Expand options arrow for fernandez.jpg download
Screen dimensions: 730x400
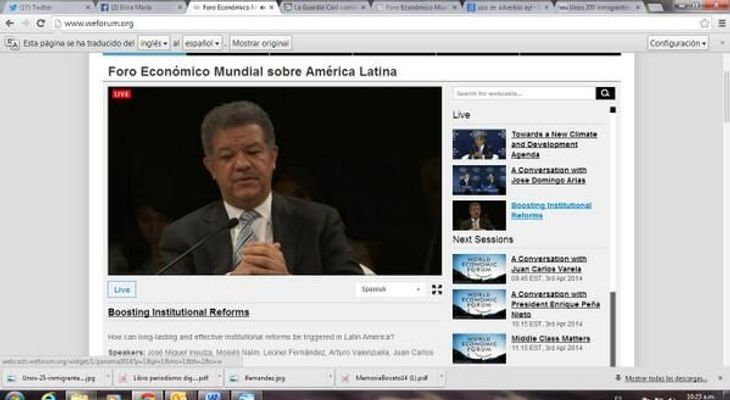pyautogui.click(x=329, y=378)
